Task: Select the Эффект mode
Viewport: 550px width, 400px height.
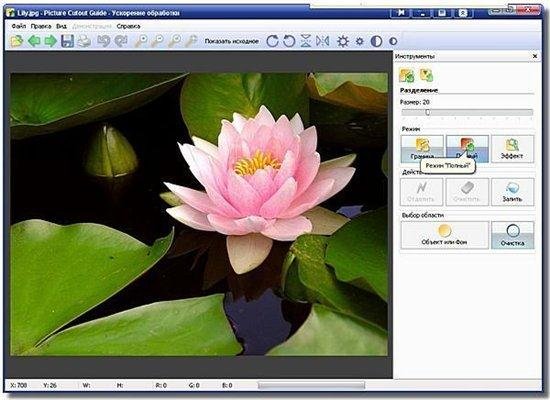Action: (x=512, y=149)
